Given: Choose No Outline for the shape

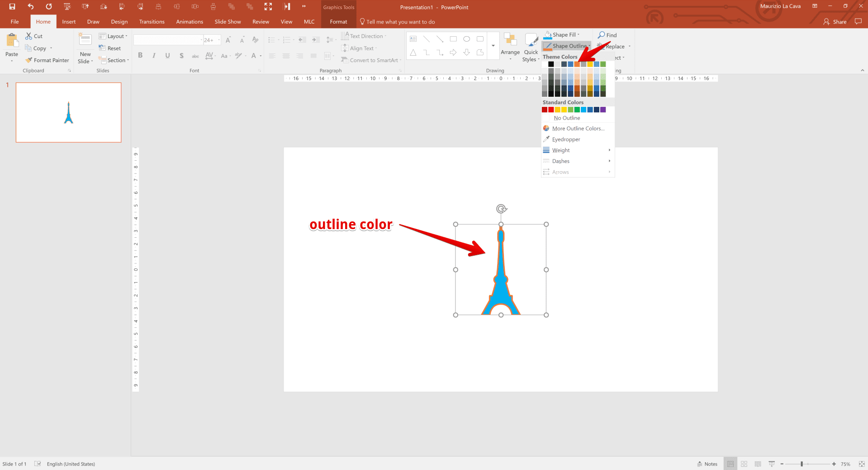Looking at the screenshot, I should 566,118.
